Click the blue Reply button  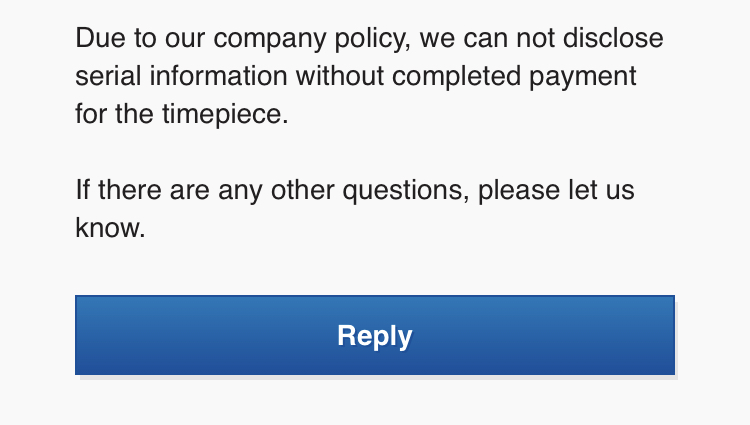coord(375,335)
